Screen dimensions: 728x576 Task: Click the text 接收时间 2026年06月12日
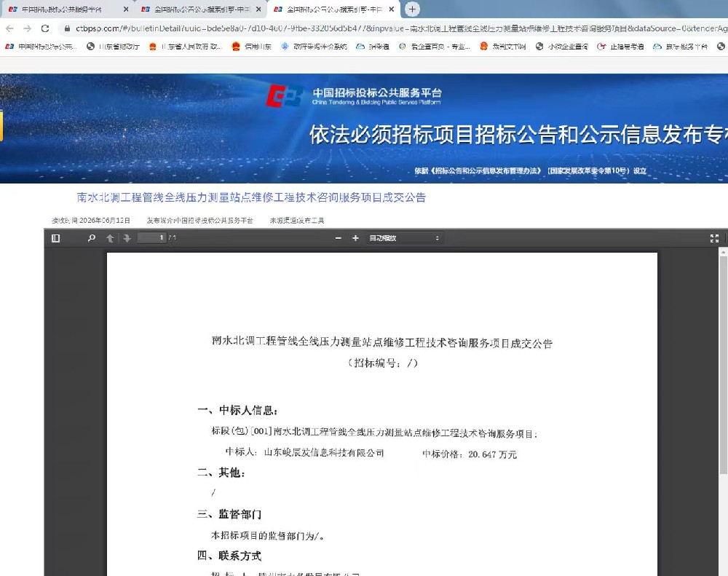(90, 220)
